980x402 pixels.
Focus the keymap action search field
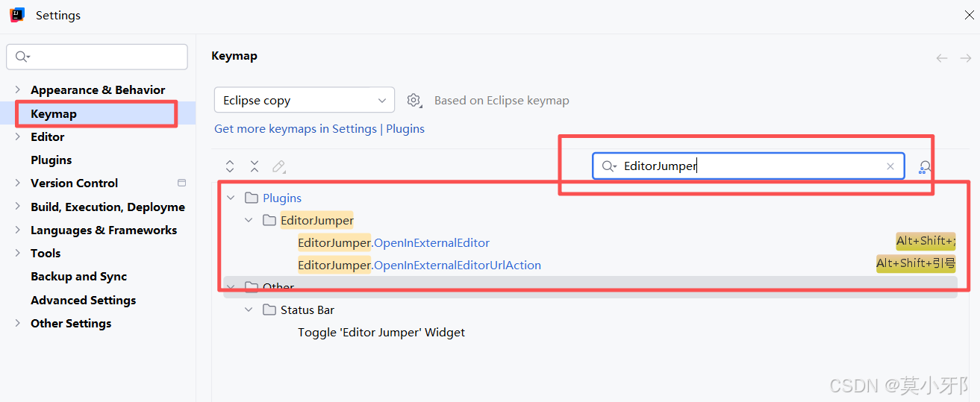click(x=749, y=166)
